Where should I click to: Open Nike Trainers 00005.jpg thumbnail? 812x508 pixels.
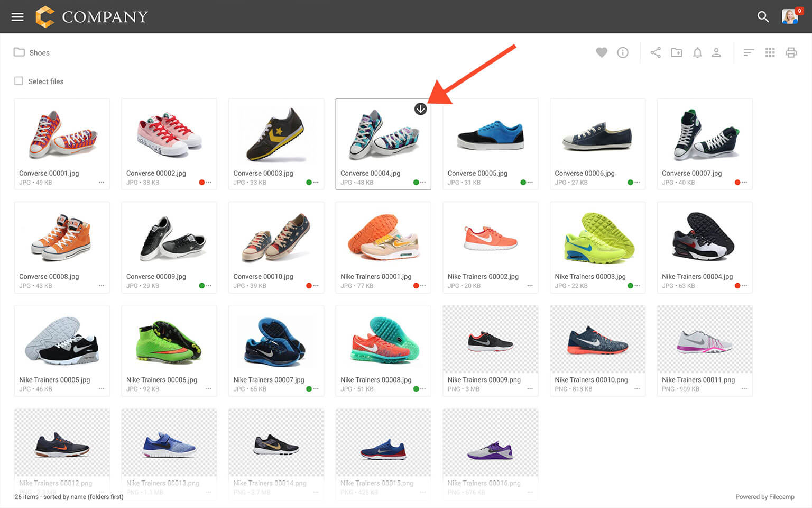[x=62, y=340]
